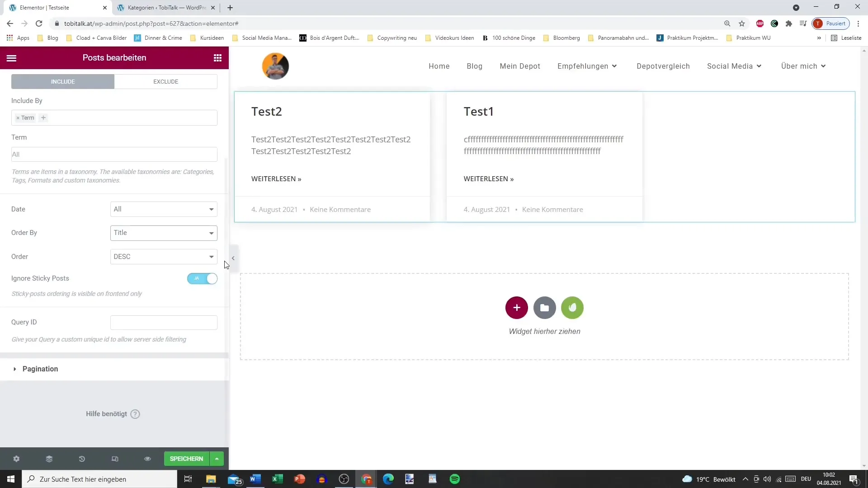Click the add new section plus button

tap(517, 308)
